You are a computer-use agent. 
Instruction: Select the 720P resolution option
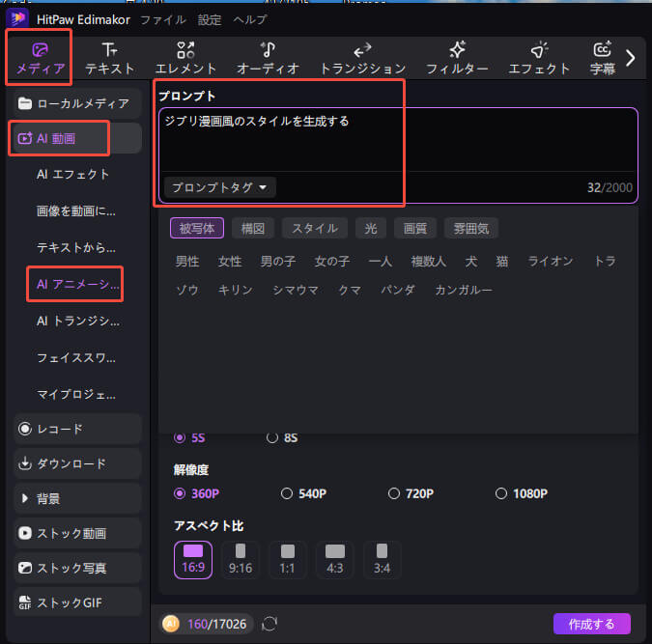394,493
